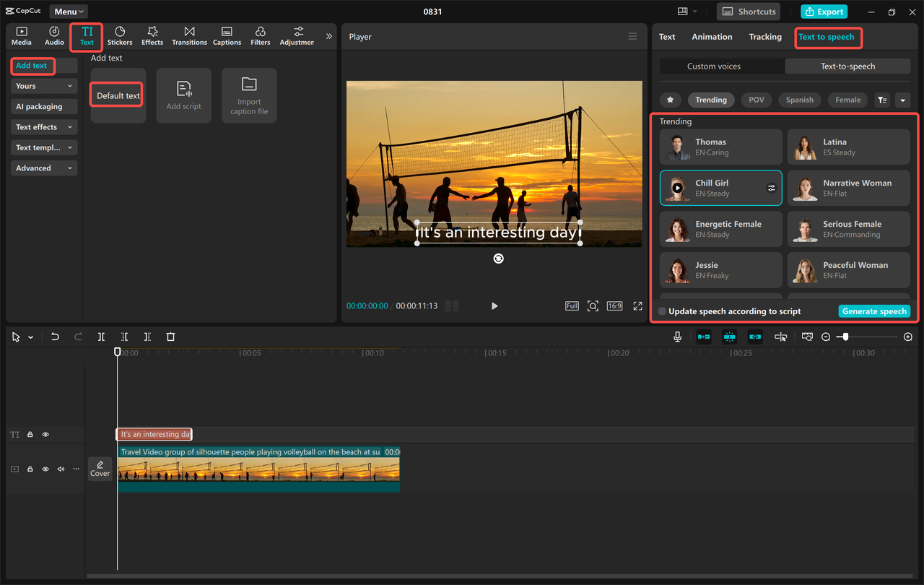Mute the volleyball video track
The image size is (924, 585).
click(61, 469)
